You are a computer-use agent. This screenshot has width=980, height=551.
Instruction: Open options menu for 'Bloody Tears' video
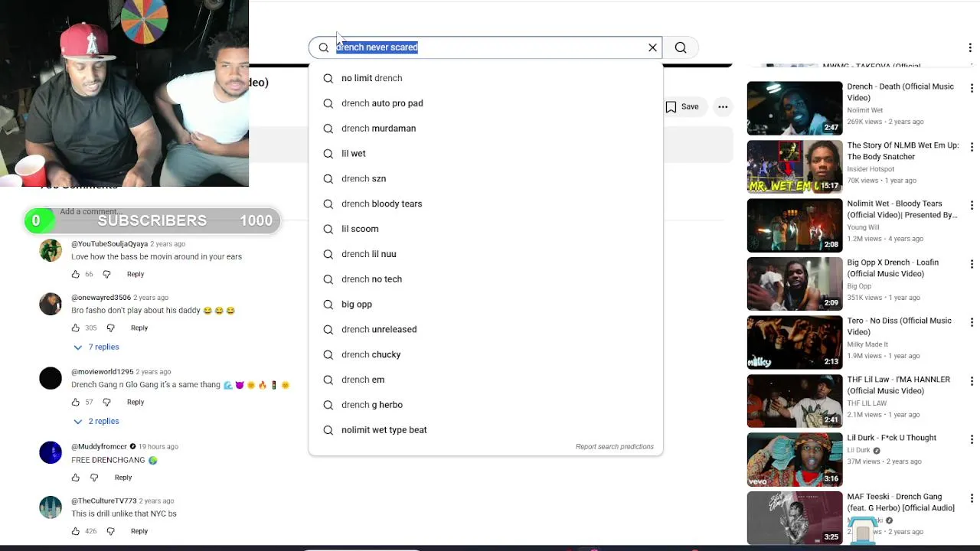tap(972, 206)
